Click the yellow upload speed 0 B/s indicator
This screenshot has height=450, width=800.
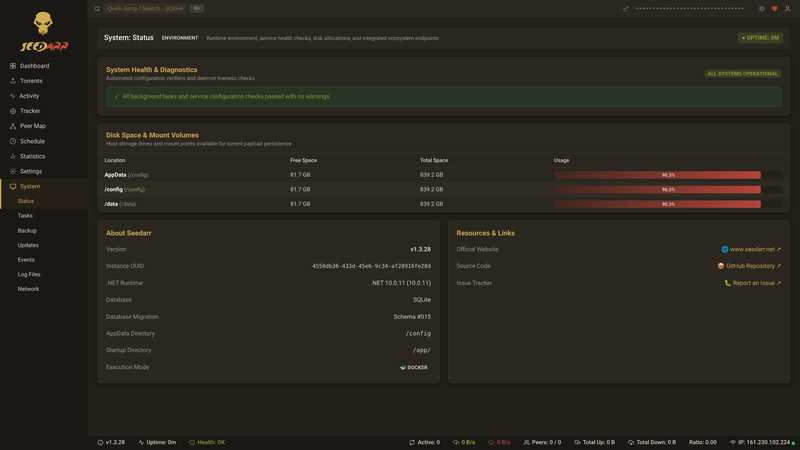(x=464, y=442)
